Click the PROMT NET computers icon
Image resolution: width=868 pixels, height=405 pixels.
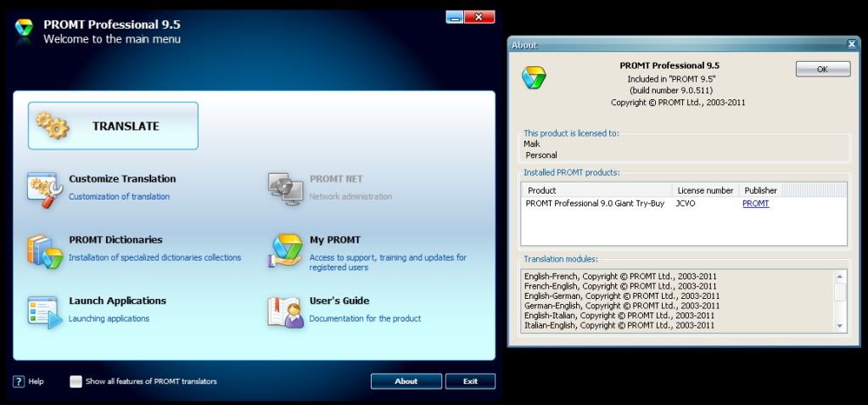click(x=286, y=189)
